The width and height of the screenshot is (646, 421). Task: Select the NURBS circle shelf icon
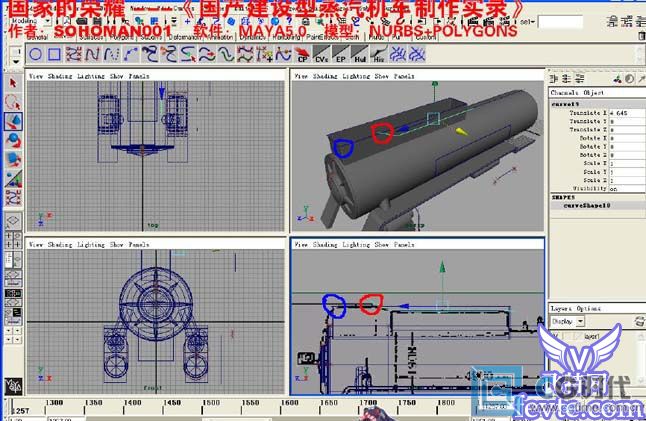(36, 54)
